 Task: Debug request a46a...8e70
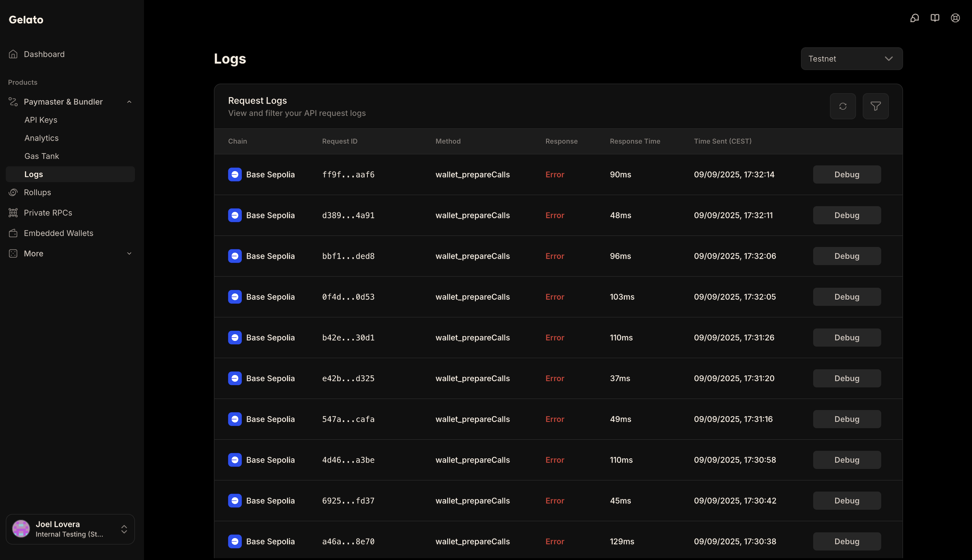[847, 541]
